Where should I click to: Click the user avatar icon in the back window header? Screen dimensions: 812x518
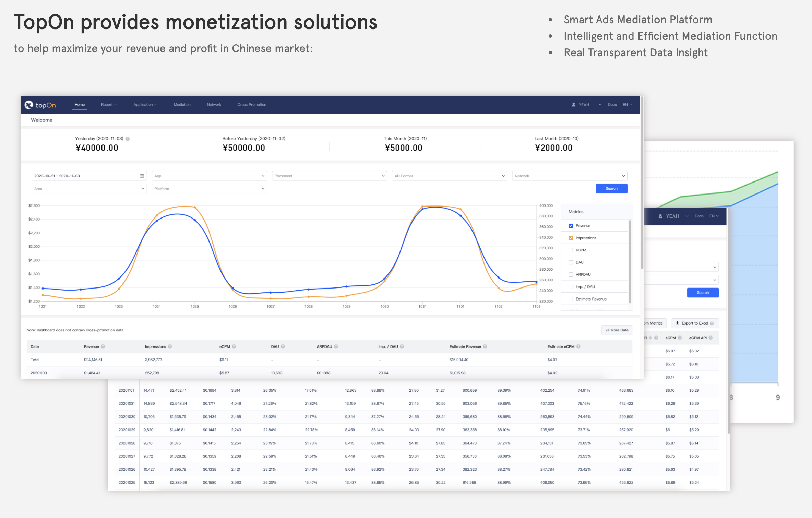(660, 216)
